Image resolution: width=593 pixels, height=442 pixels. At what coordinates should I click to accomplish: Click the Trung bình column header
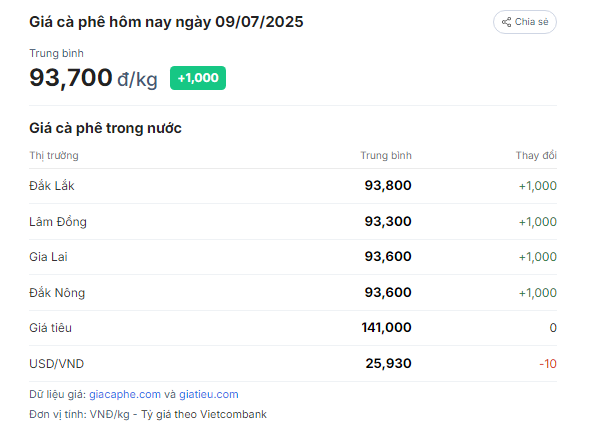point(386,155)
